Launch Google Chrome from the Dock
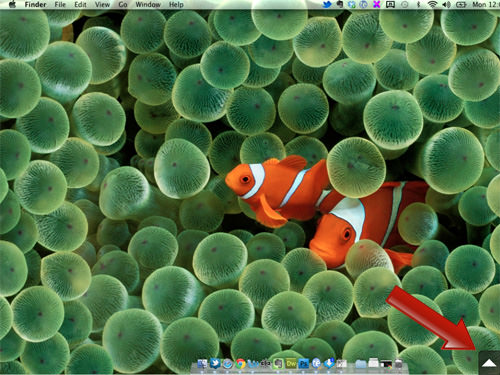 tap(240, 364)
